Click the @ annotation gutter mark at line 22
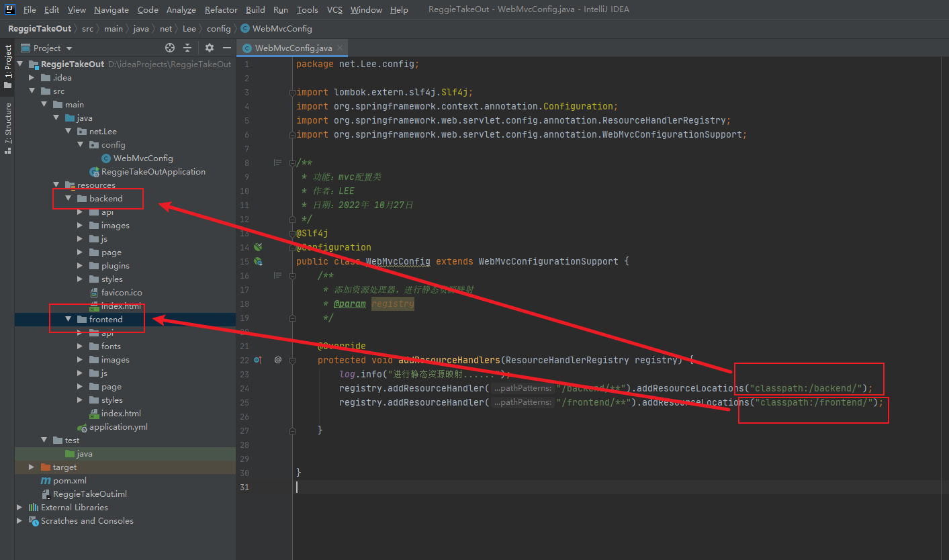The width and height of the screenshot is (949, 560). click(278, 360)
